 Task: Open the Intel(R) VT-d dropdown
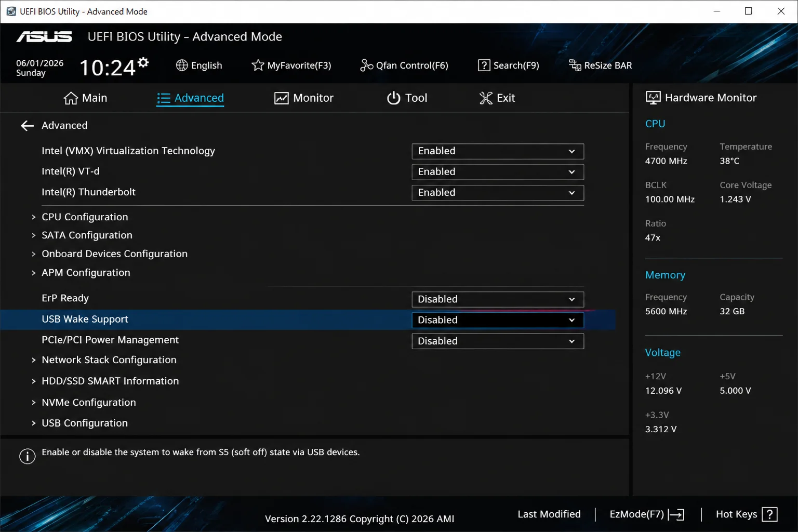(498, 172)
